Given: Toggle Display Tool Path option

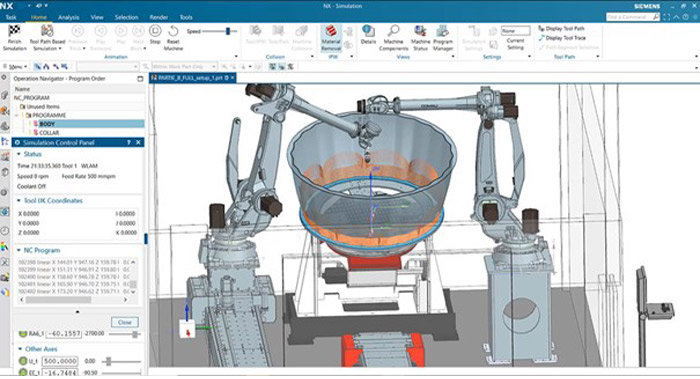Looking at the screenshot, I should coord(562,29).
